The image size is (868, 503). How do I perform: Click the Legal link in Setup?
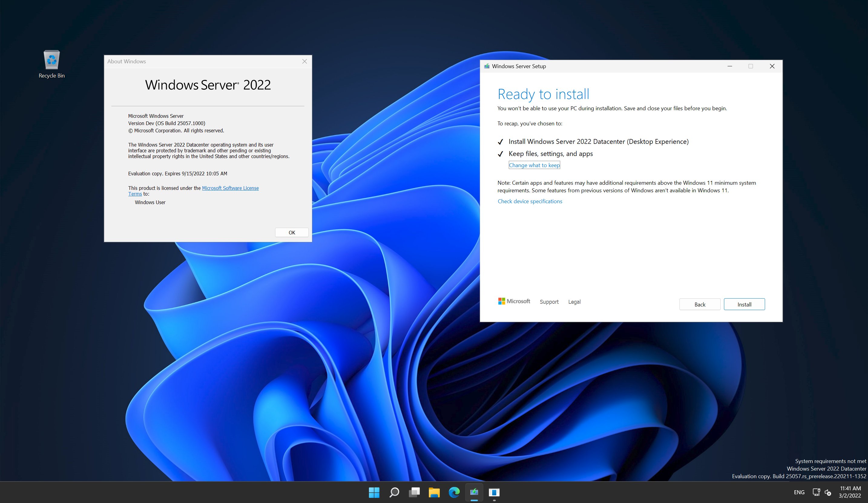tap(574, 302)
